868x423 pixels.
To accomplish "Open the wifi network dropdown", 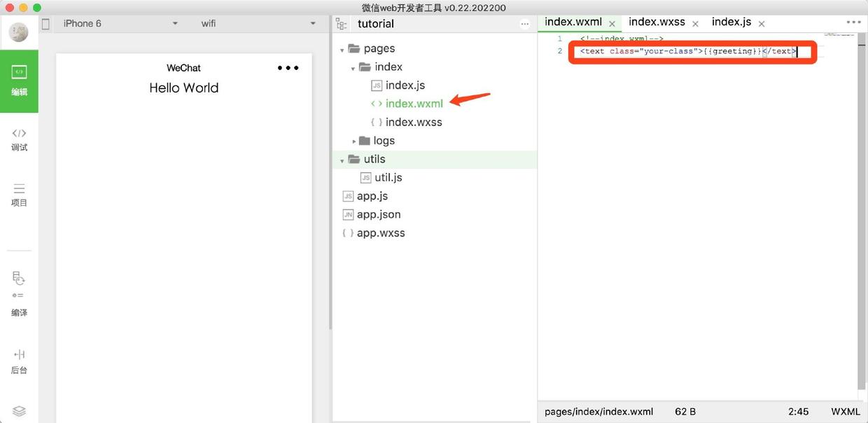I will 258,24.
